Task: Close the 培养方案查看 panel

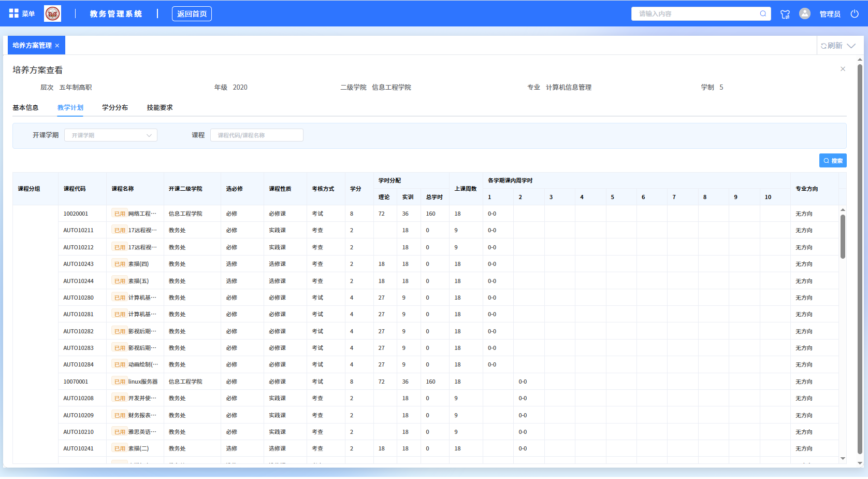Action: coord(843,69)
